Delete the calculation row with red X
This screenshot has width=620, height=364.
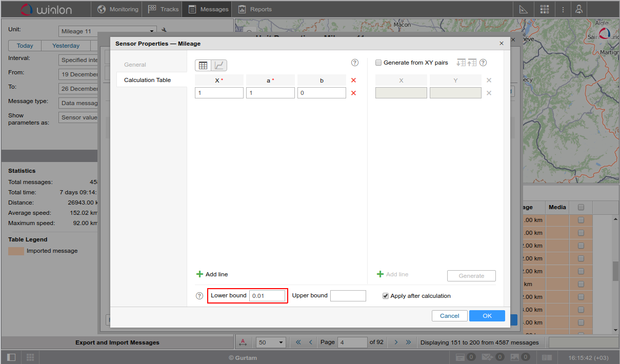click(353, 93)
